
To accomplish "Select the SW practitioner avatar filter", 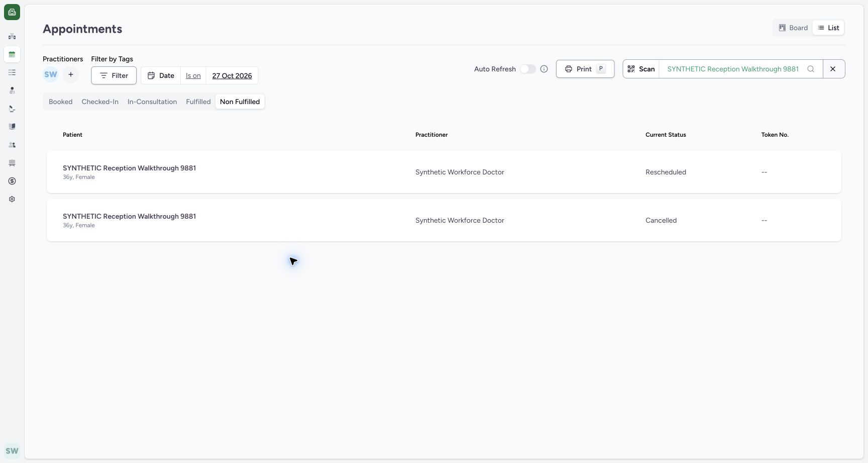I will click(x=51, y=74).
